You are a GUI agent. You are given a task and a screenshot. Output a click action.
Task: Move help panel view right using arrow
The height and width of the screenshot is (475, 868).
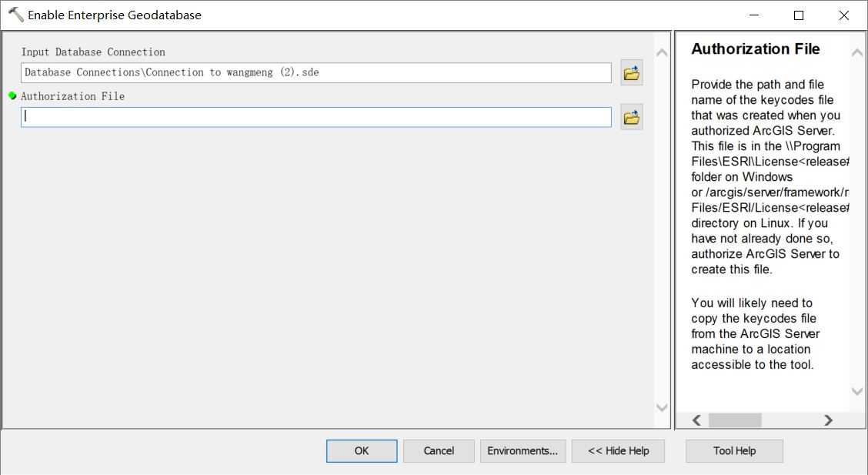[x=828, y=420]
